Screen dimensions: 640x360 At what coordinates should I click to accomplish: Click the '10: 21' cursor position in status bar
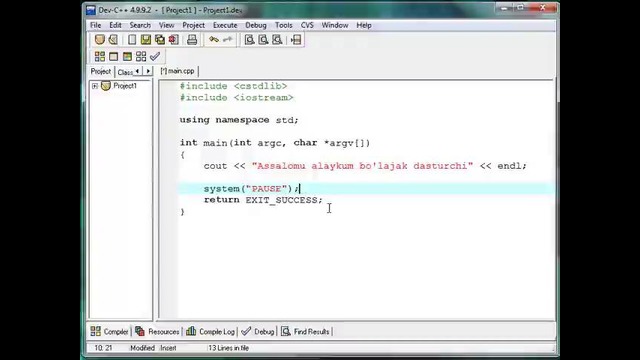[x=103, y=348]
